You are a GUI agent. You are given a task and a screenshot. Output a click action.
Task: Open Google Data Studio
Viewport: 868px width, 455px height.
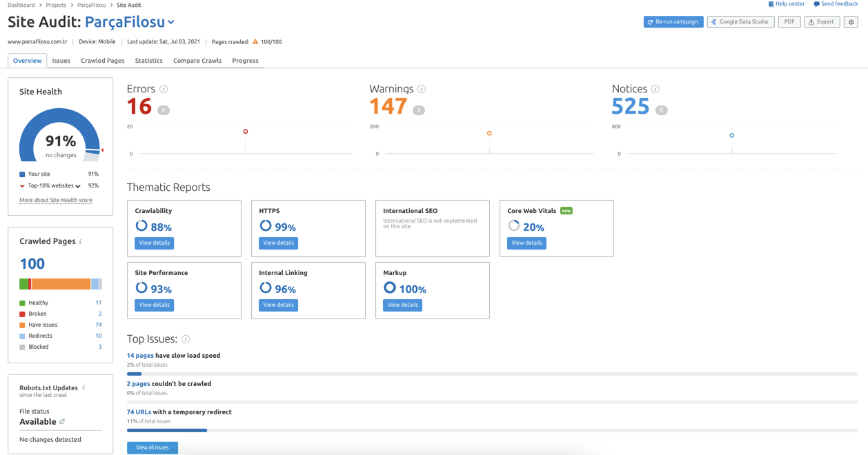click(x=740, y=22)
